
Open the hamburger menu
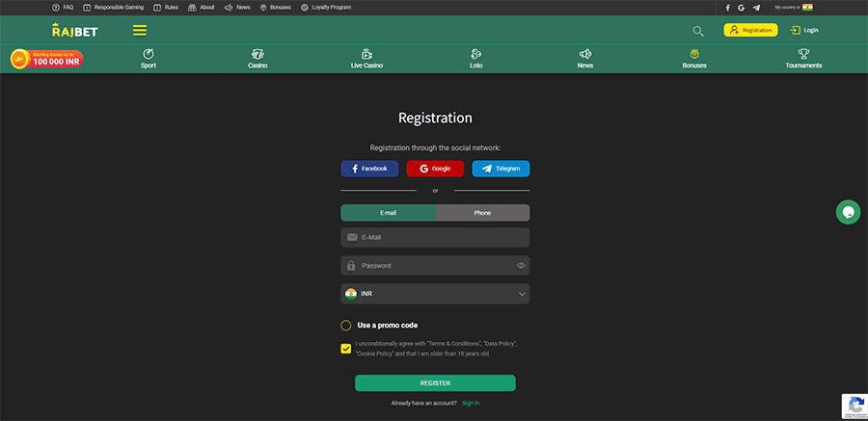[x=140, y=31]
